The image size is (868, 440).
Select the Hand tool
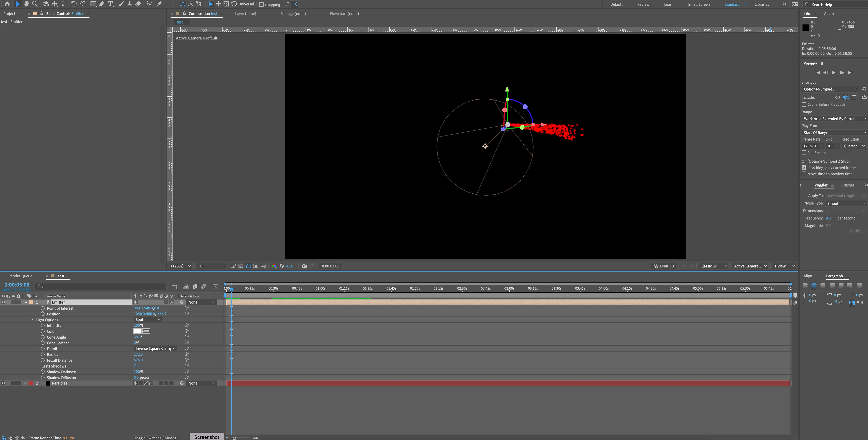pyautogui.click(x=26, y=4)
